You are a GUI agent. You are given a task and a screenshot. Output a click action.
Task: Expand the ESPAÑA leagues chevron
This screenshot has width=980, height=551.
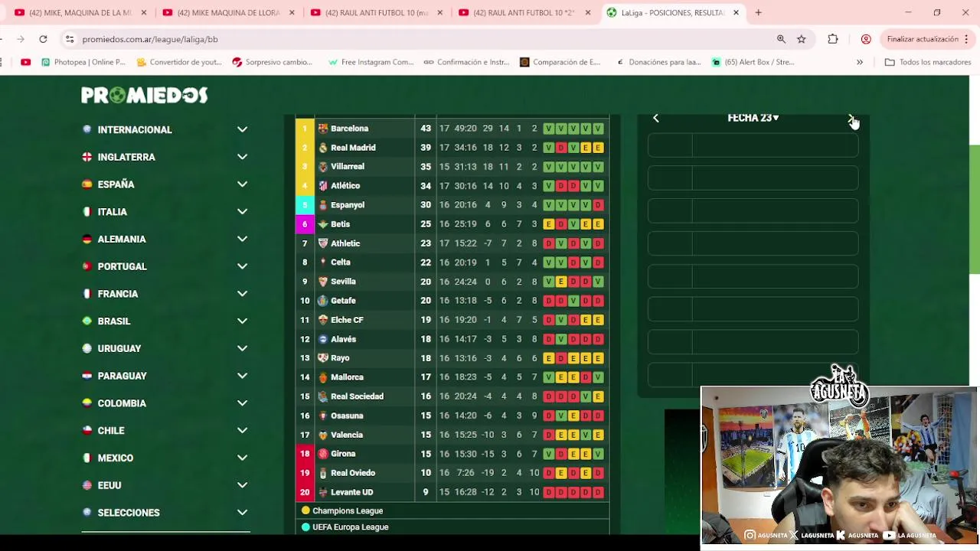(x=242, y=184)
